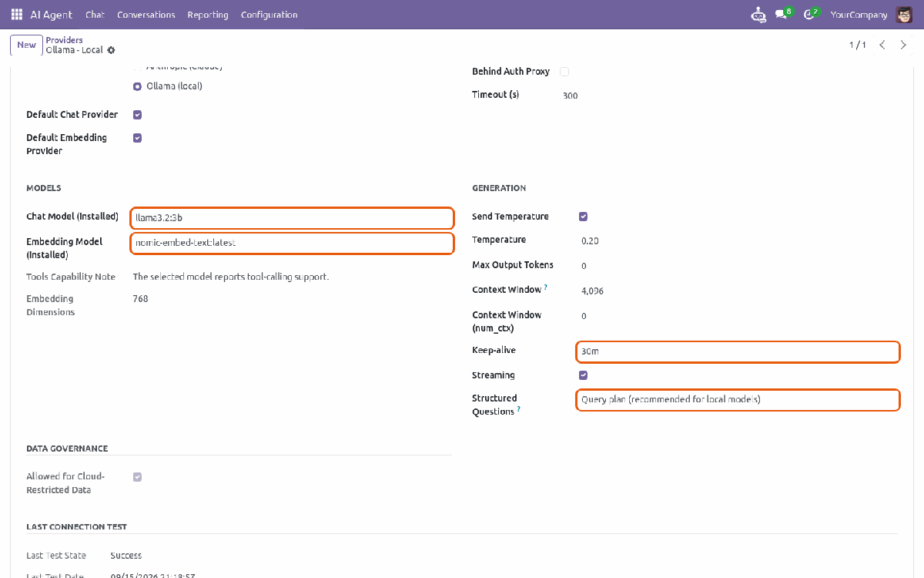Click the LAST CONNECTION TEST section heading

point(76,527)
